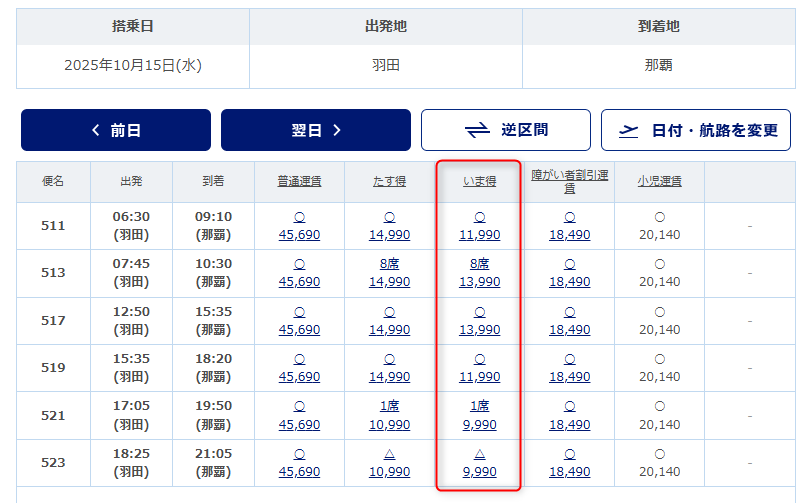Select たす得 10,990 for flight 521
This screenshot has width=807, height=503.
(390, 425)
